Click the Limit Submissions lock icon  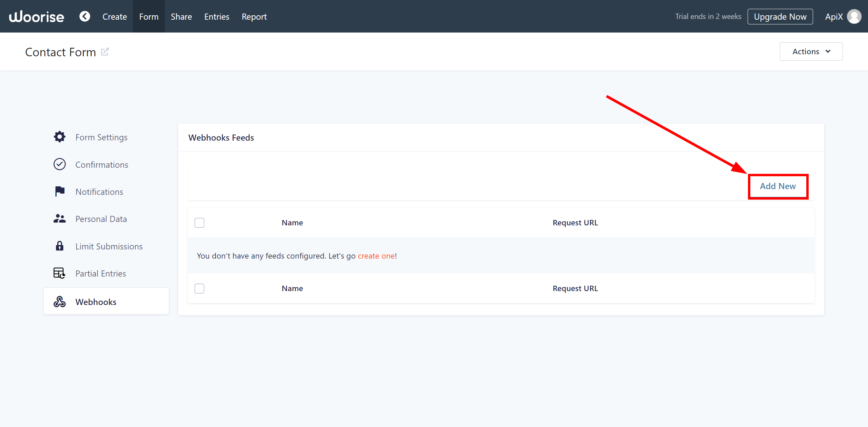tap(60, 246)
